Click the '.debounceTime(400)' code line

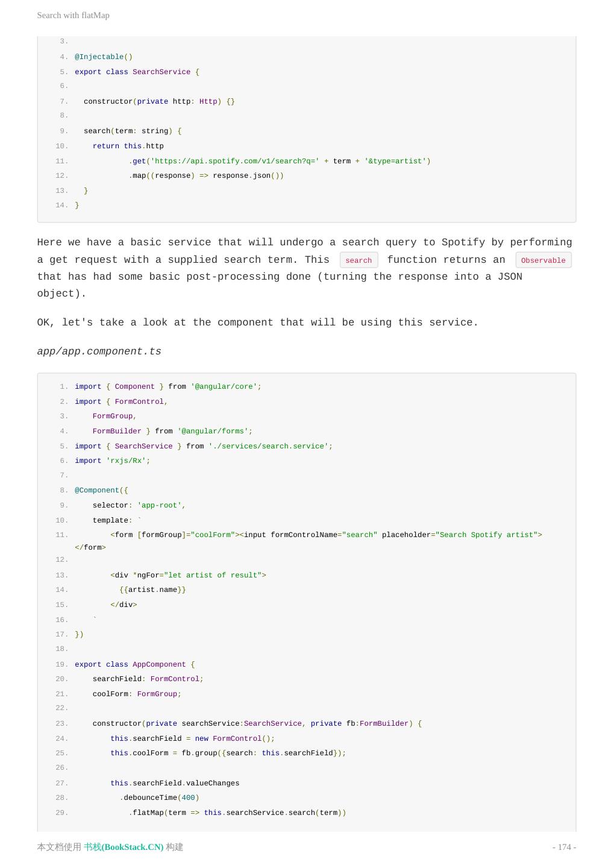coord(159,797)
